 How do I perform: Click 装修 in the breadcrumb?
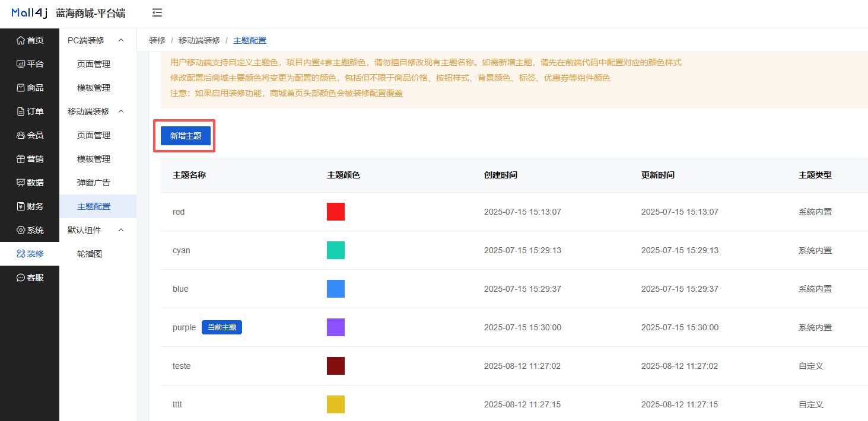pyautogui.click(x=157, y=40)
